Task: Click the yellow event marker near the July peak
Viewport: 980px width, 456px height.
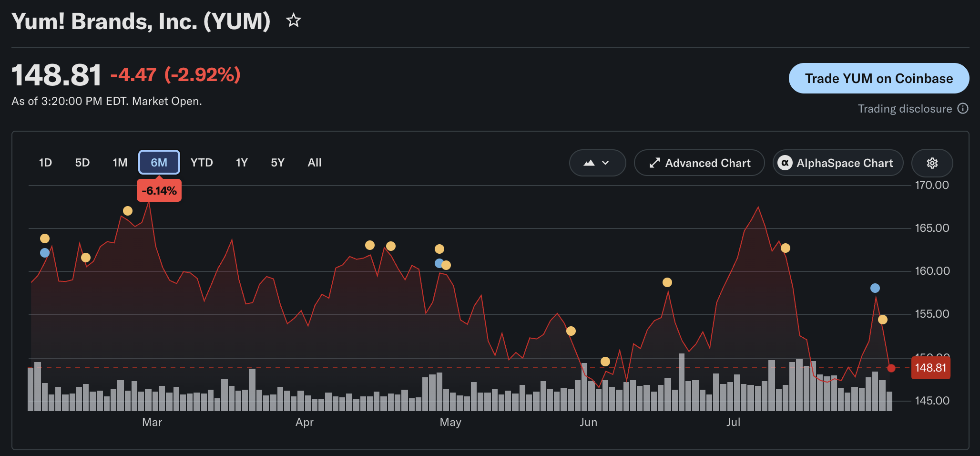Action: pos(786,248)
